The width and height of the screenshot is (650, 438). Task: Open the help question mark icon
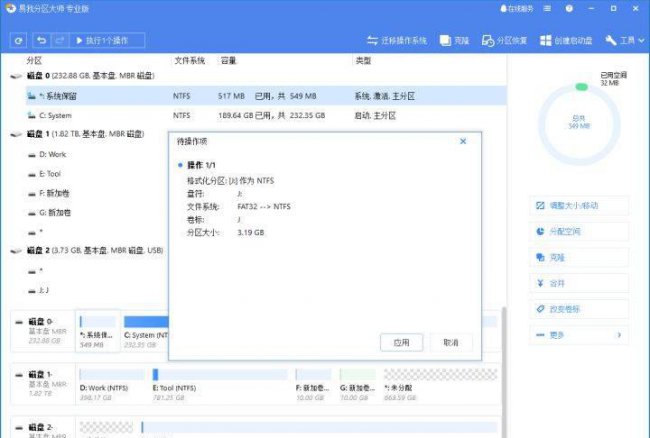point(569,8)
